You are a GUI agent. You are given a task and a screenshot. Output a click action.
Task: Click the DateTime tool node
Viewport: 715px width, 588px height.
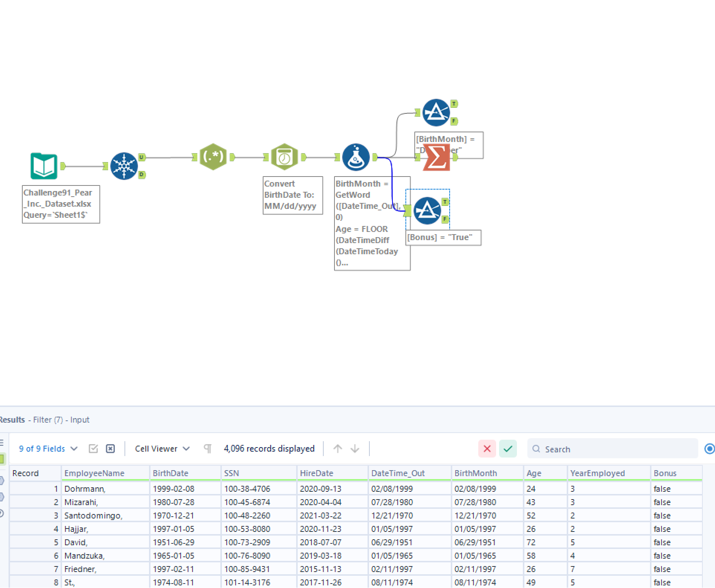[x=284, y=157]
